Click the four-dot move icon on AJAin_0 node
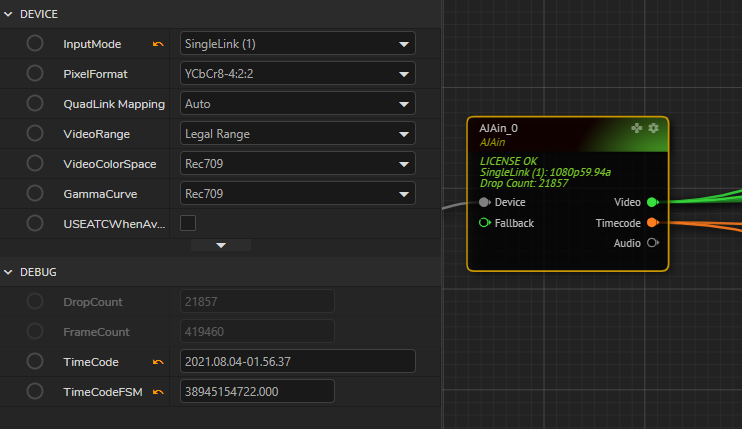The width and height of the screenshot is (742, 429). coord(636,128)
